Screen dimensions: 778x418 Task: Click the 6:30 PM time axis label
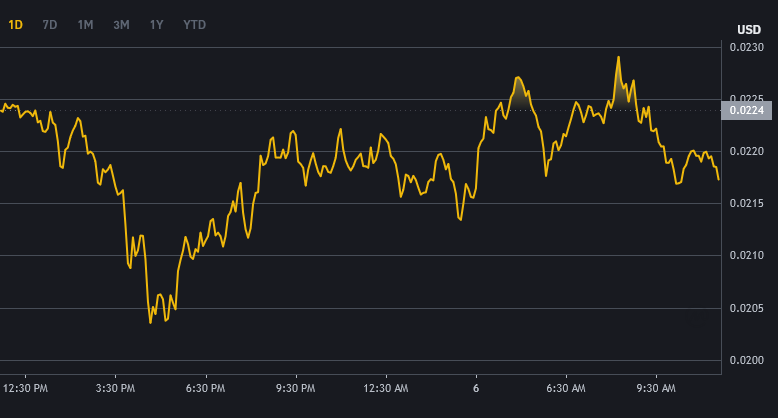point(205,388)
